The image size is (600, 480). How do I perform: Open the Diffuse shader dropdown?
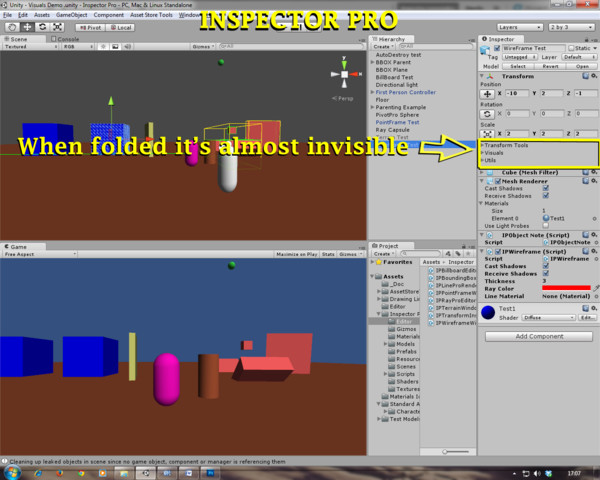point(548,318)
